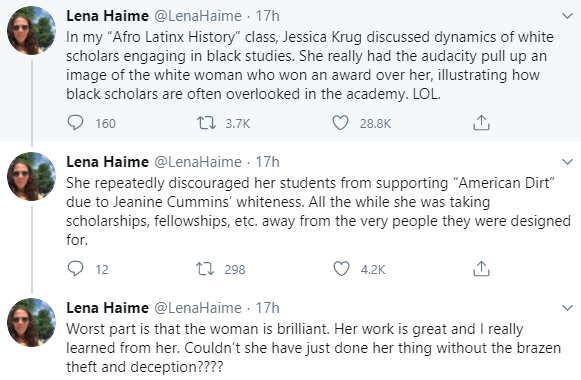View Lena Haime's avatar on first tweet

pos(31,30)
